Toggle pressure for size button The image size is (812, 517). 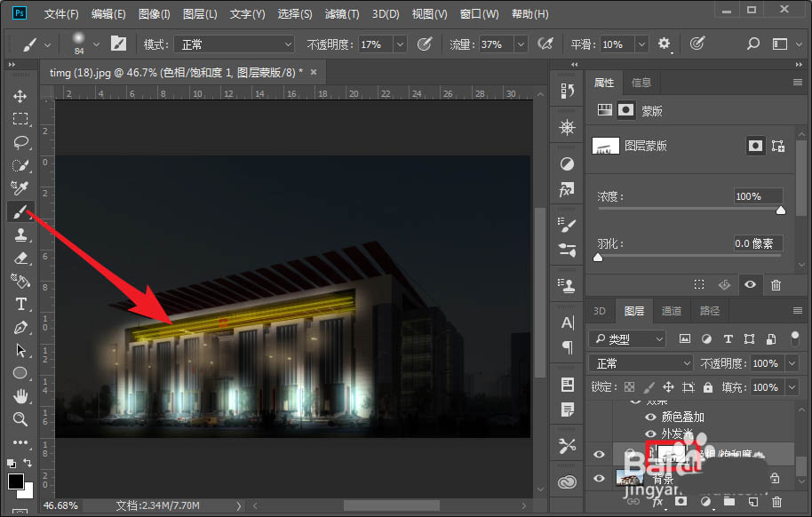pyautogui.click(x=697, y=44)
